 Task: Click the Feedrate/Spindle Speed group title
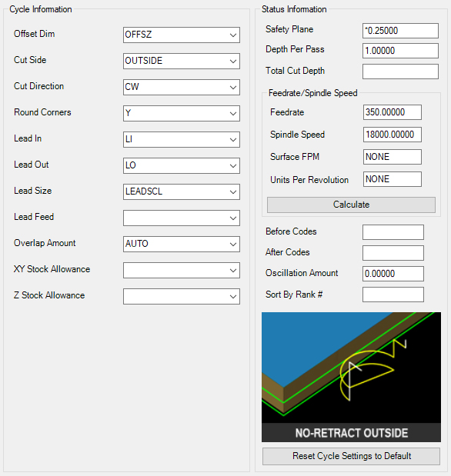[312, 93]
